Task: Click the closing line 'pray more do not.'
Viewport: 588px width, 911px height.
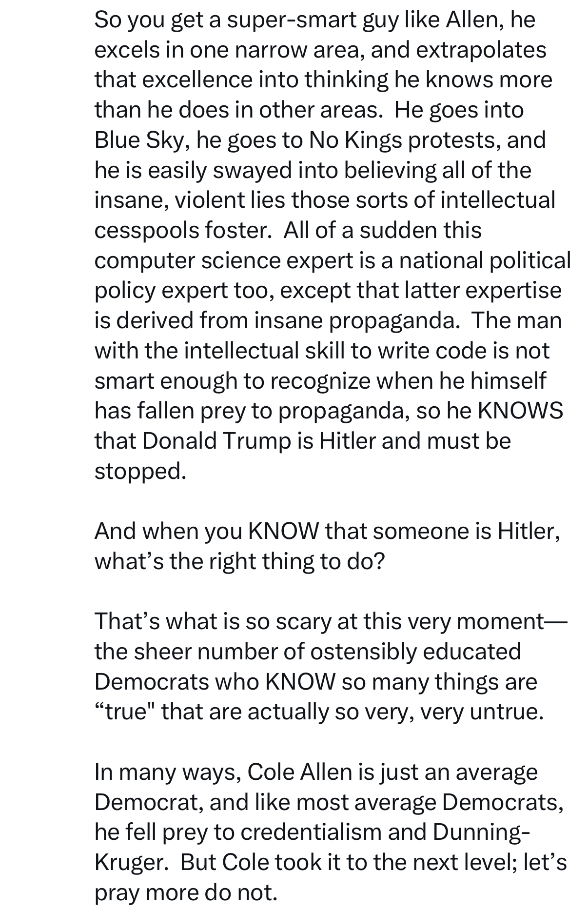Action: point(186,892)
